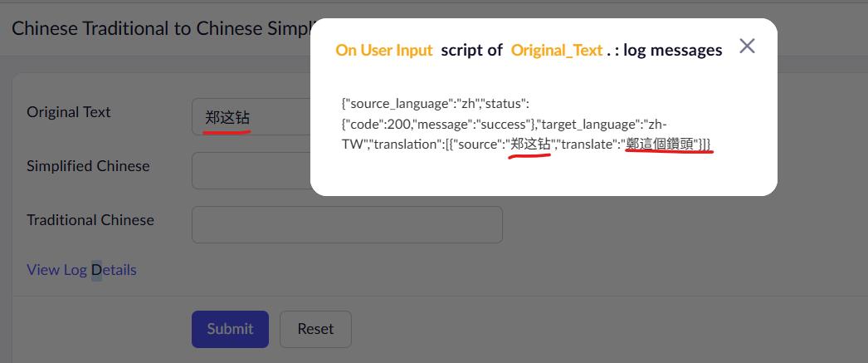Open the View Log Details link
Image resolution: width=868 pixels, height=363 pixels.
pos(81,270)
